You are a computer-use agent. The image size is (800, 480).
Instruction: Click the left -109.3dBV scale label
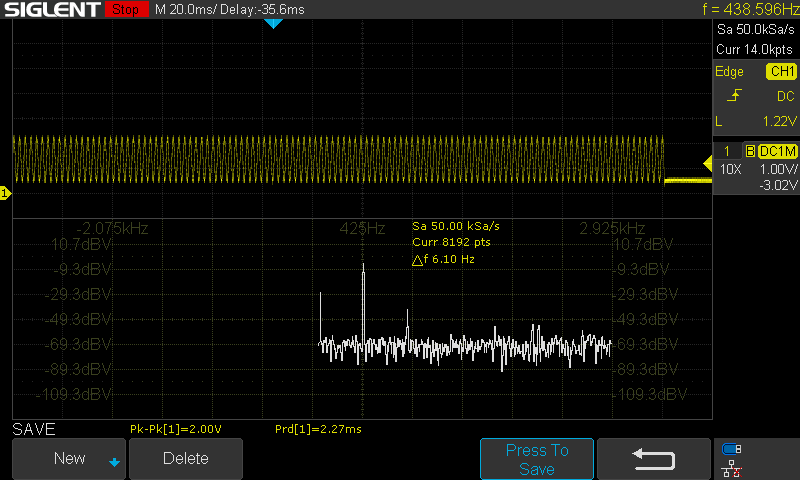[x=73, y=394]
